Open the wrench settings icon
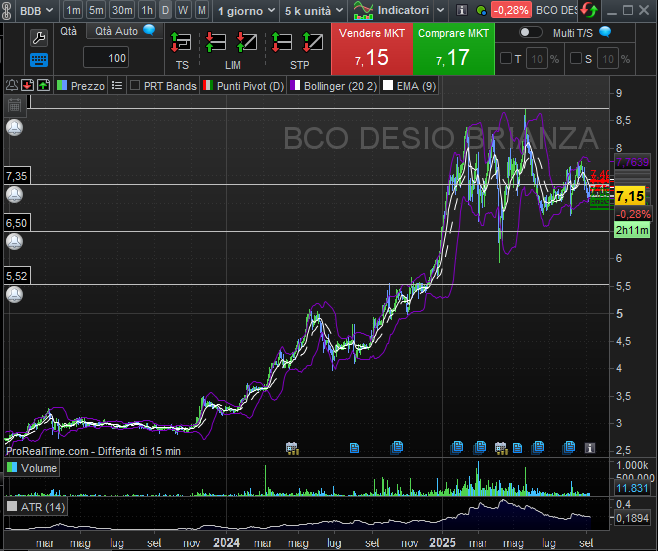The height and width of the screenshot is (551, 658). click(39, 38)
